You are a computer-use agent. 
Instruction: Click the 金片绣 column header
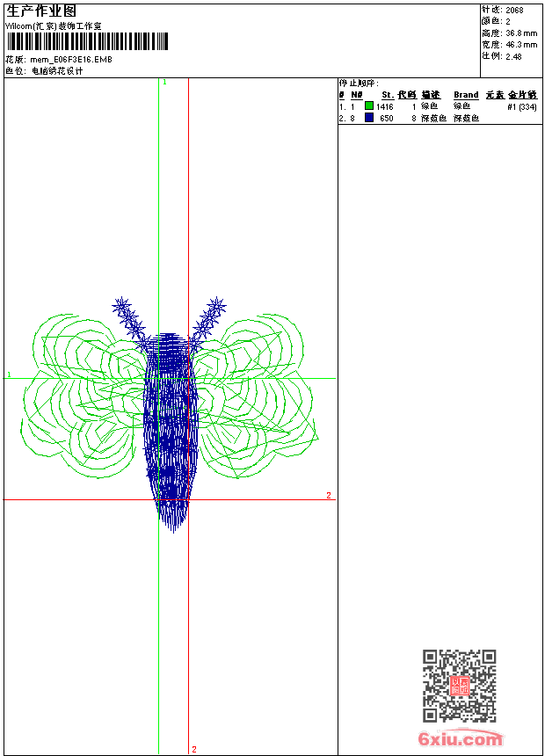click(522, 95)
